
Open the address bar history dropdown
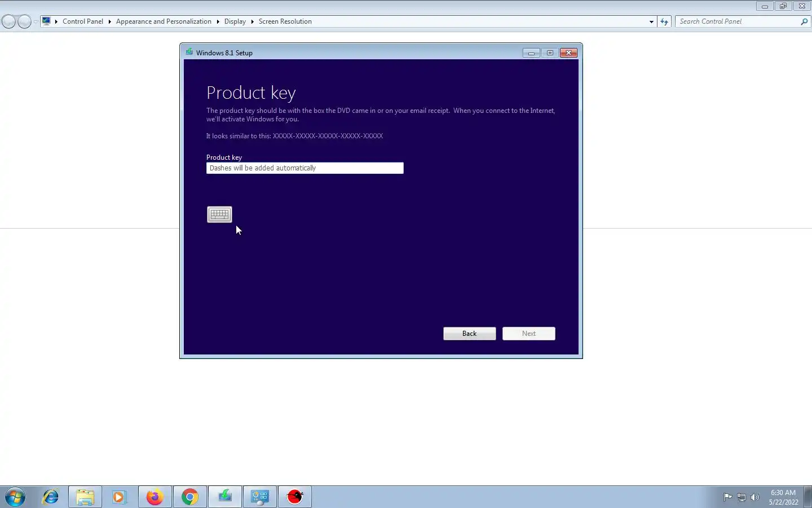click(x=651, y=21)
